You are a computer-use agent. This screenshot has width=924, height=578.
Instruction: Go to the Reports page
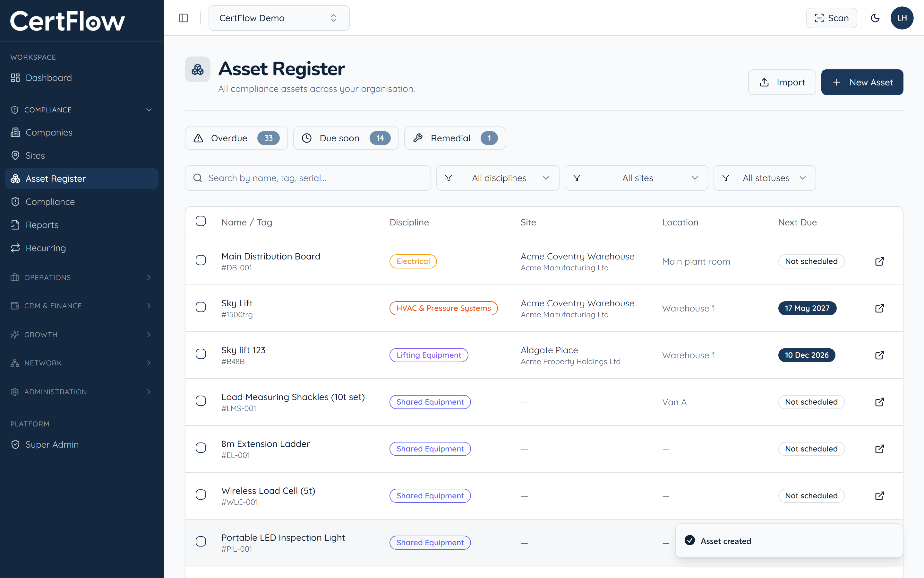click(82, 225)
